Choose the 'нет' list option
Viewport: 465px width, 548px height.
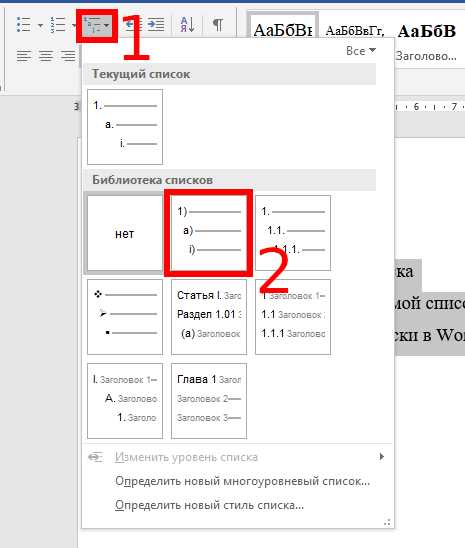pos(125,233)
